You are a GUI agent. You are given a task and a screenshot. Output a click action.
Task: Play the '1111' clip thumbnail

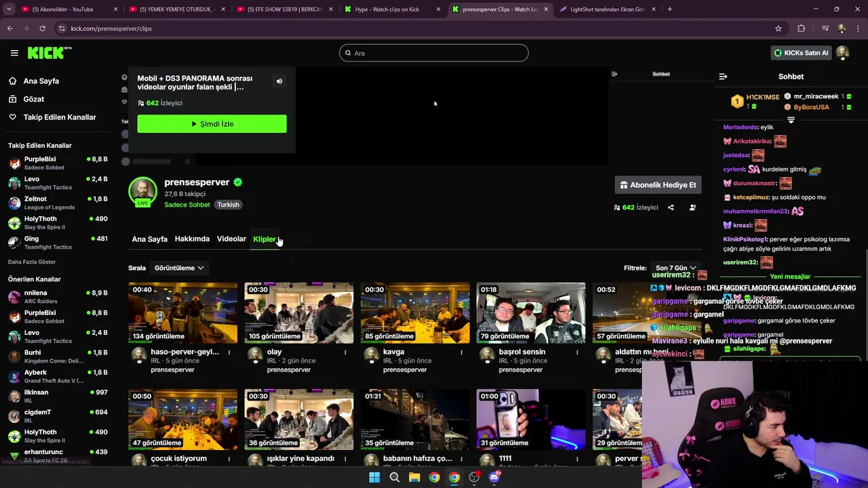point(531,420)
